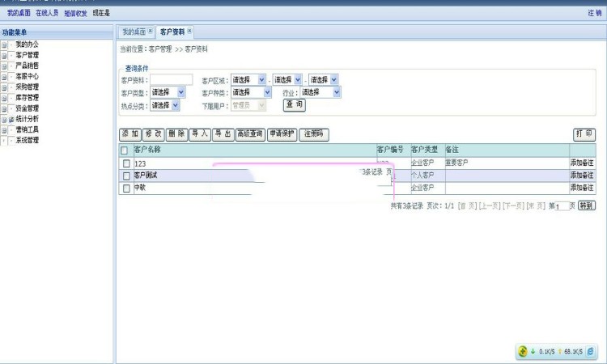Click the 上一页 pagination link
The height and width of the screenshot is (364, 607).
(490, 205)
